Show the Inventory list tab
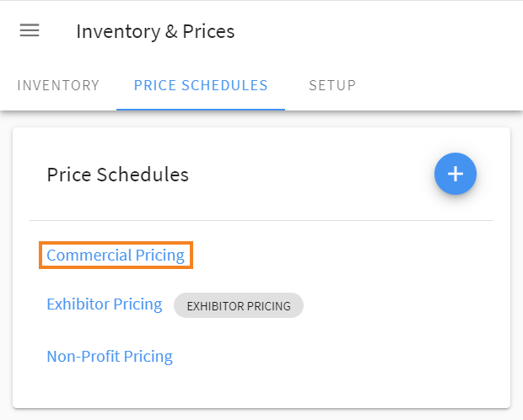The width and height of the screenshot is (523, 420). (x=58, y=85)
